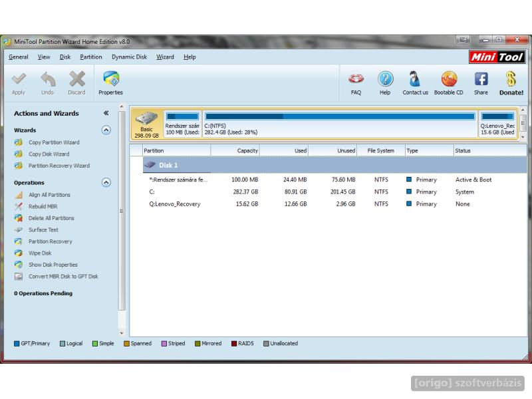Viewport: 532px width, 399px height.
Task: Sort by the Unused column header
Action: [x=332, y=150]
